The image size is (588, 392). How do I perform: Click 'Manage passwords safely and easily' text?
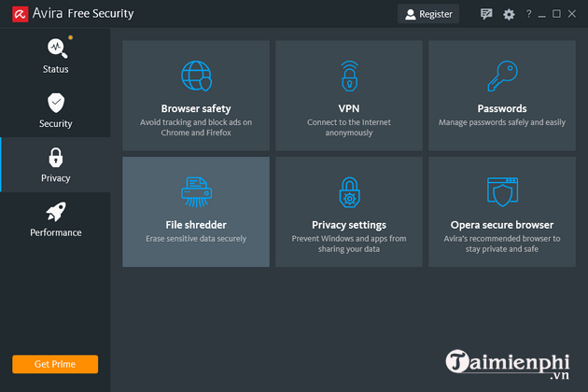tap(502, 122)
